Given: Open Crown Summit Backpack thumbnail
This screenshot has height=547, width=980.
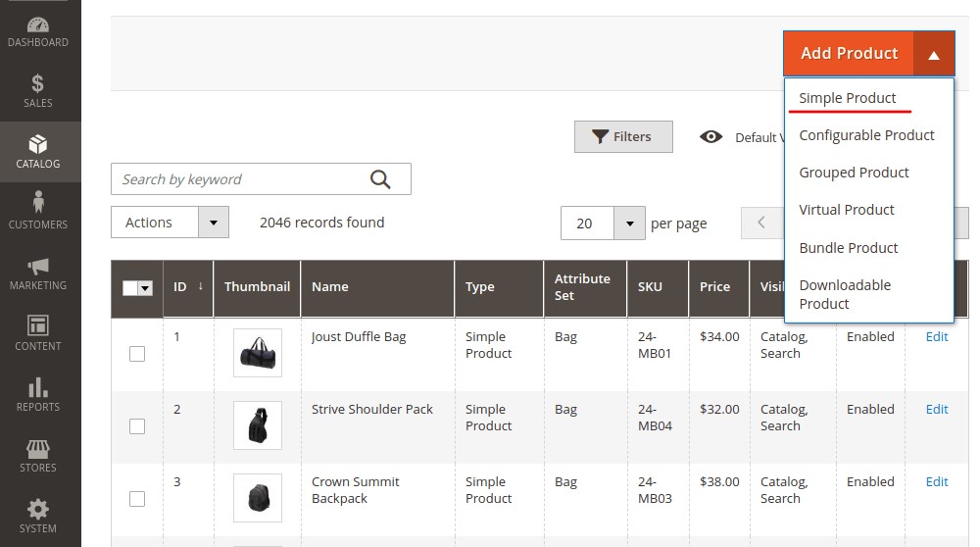Looking at the screenshot, I should 258,498.
